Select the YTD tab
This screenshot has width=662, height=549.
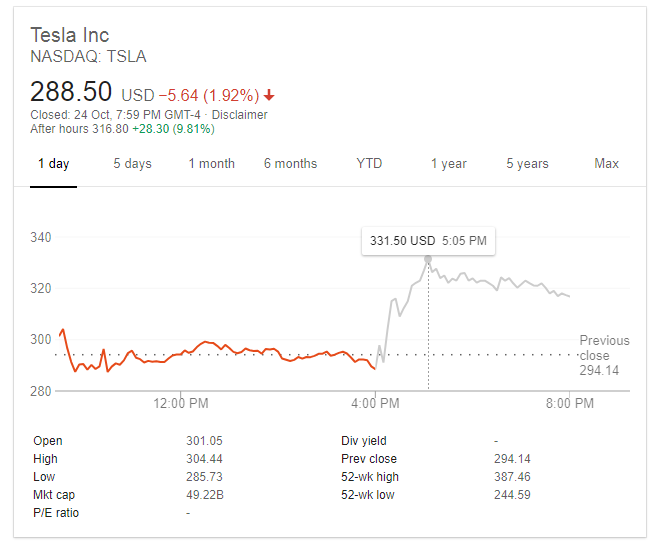tap(369, 164)
